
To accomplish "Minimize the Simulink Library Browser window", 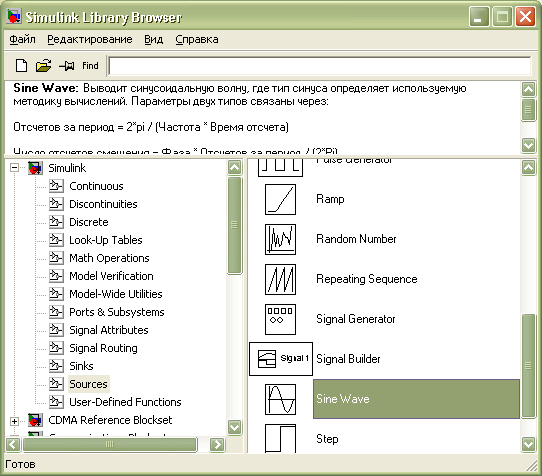I will pos(479,17).
